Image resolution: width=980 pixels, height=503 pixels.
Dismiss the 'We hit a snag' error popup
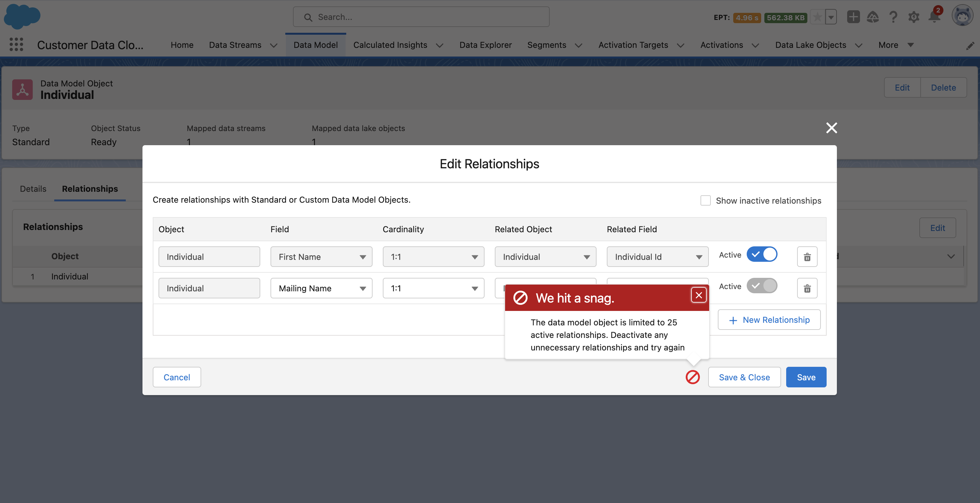point(699,295)
